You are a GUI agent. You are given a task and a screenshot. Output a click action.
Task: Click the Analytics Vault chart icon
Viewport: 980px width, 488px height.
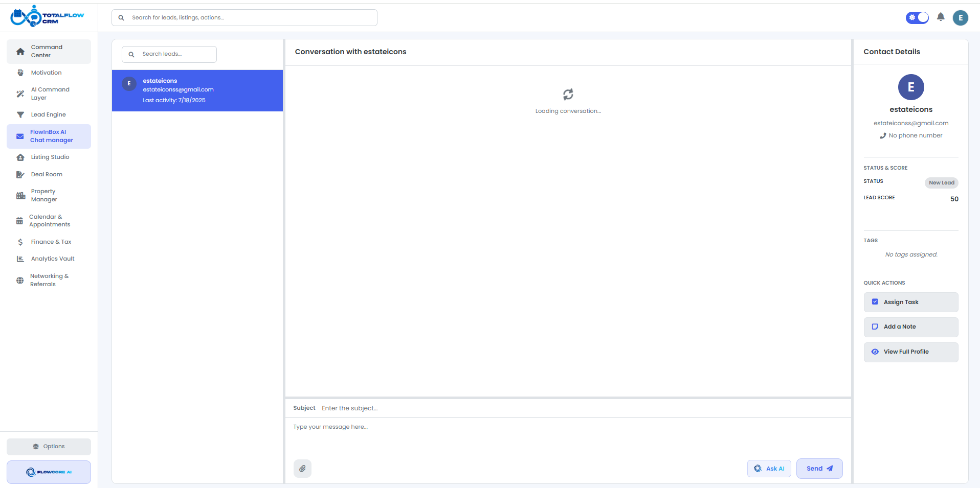click(20, 259)
